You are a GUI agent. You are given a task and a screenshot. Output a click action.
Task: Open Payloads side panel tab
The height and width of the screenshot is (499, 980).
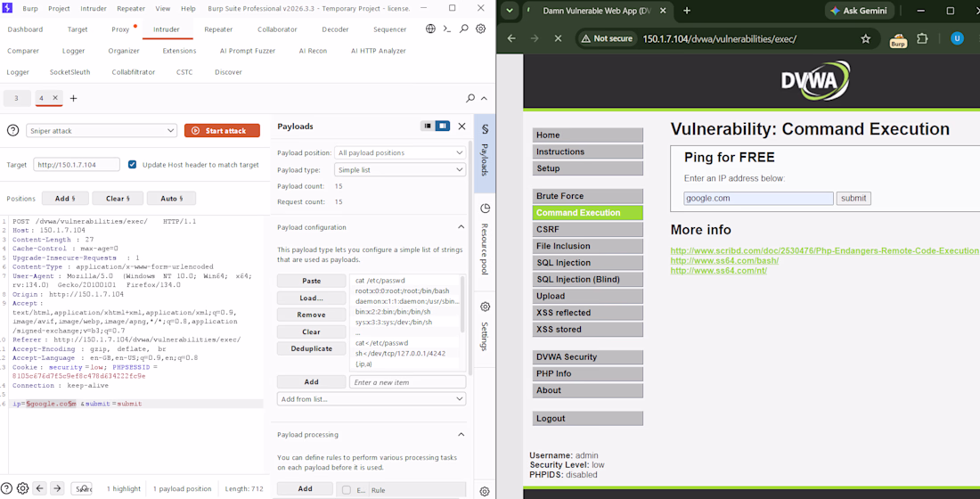tap(485, 151)
